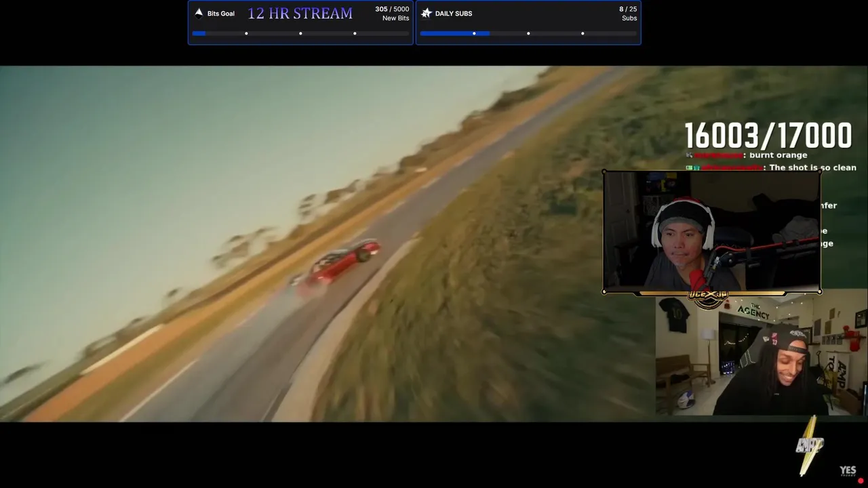
Task: Click the "8 / 25" subs counter
Action: pos(628,9)
